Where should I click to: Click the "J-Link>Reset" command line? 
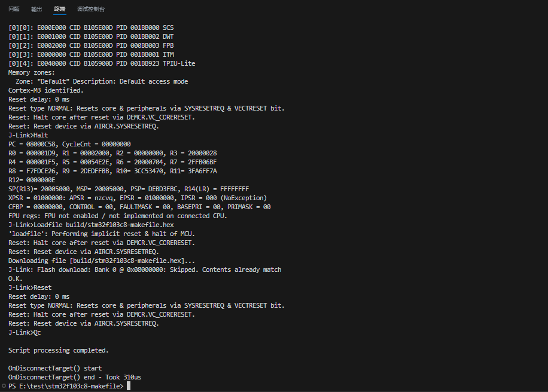[x=30, y=287]
